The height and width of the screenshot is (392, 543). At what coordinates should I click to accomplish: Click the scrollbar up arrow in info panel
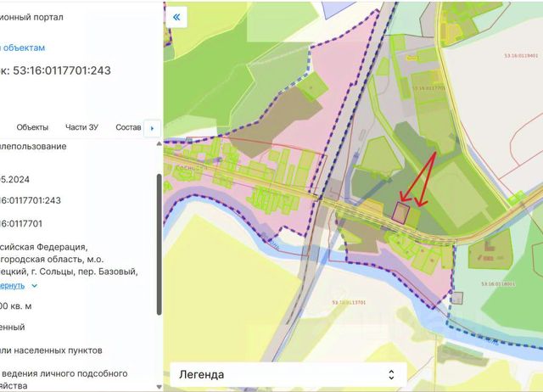click(160, 143)
